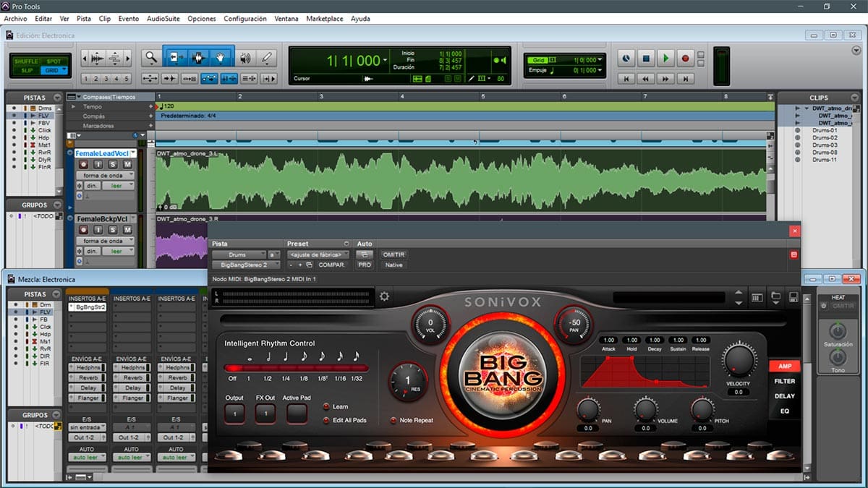The width and height of the screenshot is (868, 488).
Task: Solo the FemaleLeadVocl track
Action: pos(113,165)
